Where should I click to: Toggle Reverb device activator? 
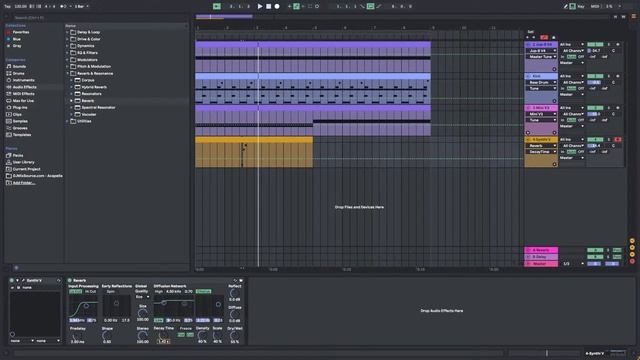[70, 280]
